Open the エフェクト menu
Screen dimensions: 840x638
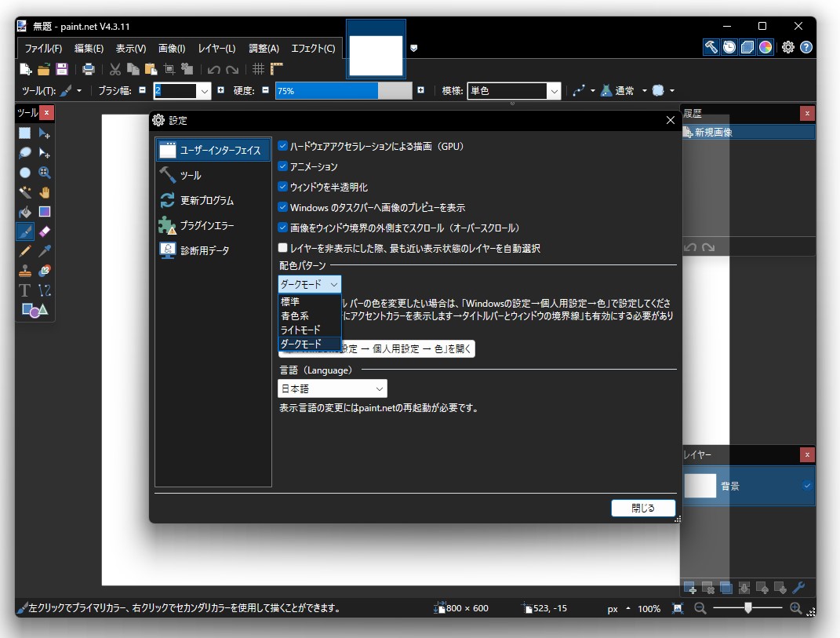[312, 48]
